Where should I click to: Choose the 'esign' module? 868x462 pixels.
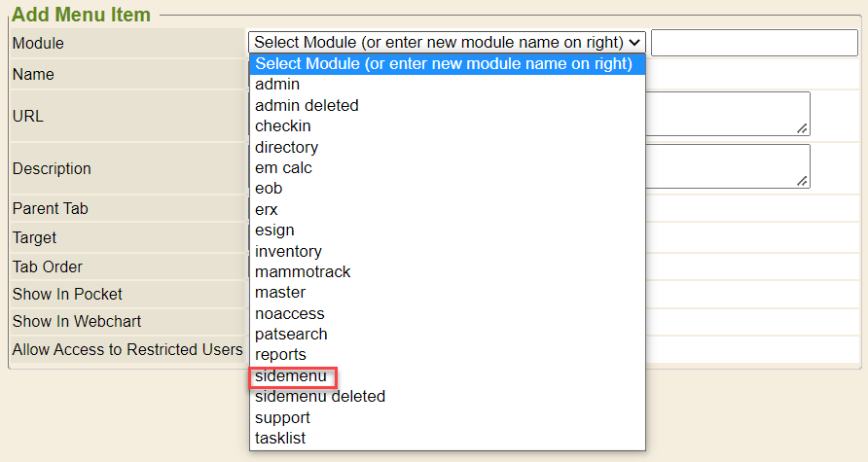(274, 231)
